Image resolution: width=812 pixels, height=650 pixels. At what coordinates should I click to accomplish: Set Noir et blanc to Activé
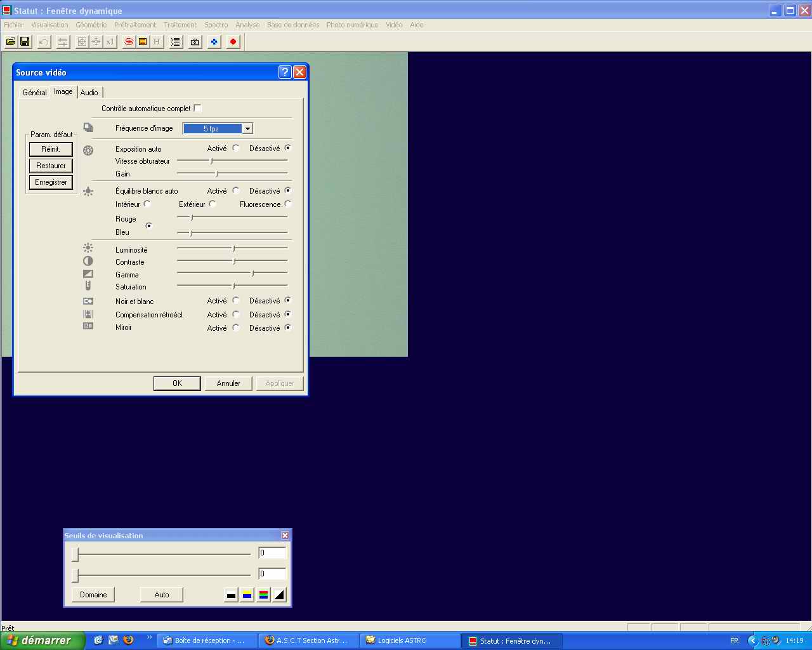click(235, 300)
